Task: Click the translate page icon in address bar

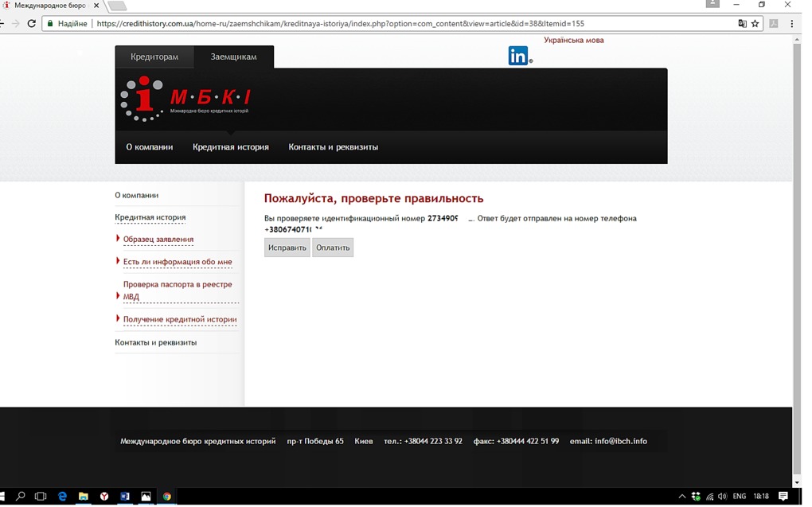Action: pos(742,24)
